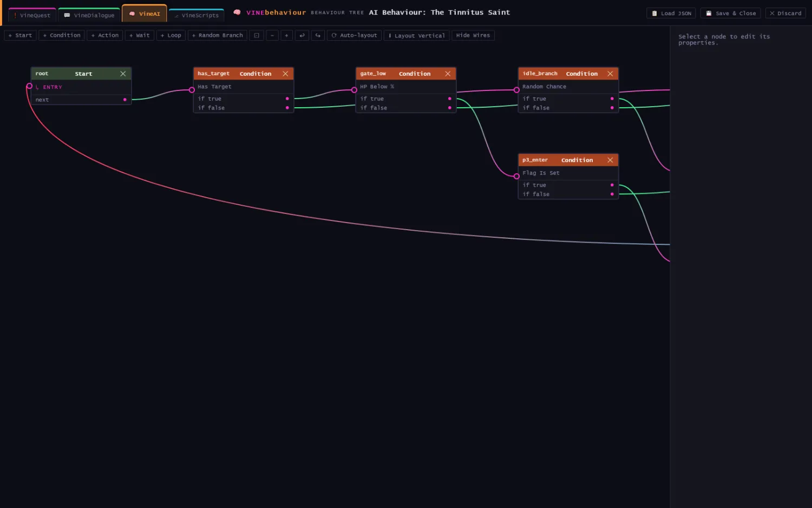Click idle_branch 'if true' output port

612,99
